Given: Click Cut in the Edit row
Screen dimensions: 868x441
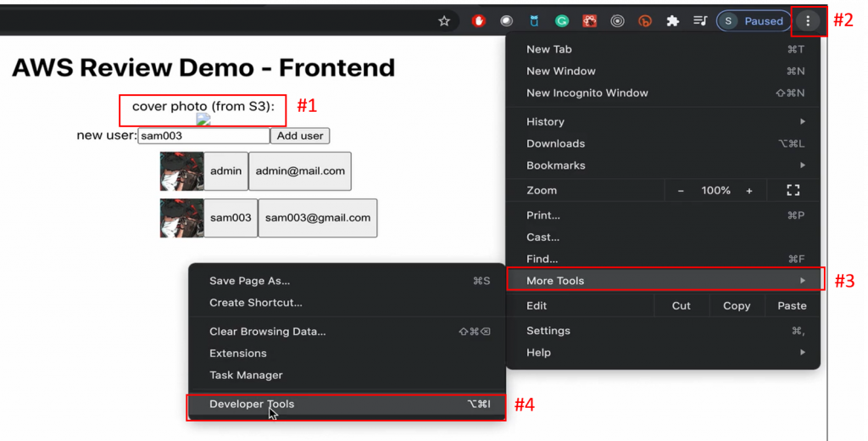Looking at the screenshot, I should (681, 306).
